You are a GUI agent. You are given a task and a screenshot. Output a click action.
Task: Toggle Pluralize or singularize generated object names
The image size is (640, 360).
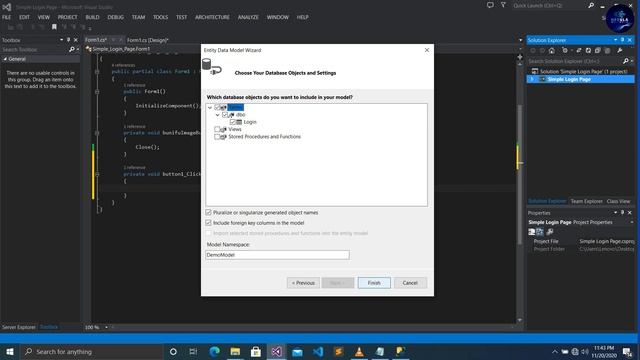[x=209, y=213]
